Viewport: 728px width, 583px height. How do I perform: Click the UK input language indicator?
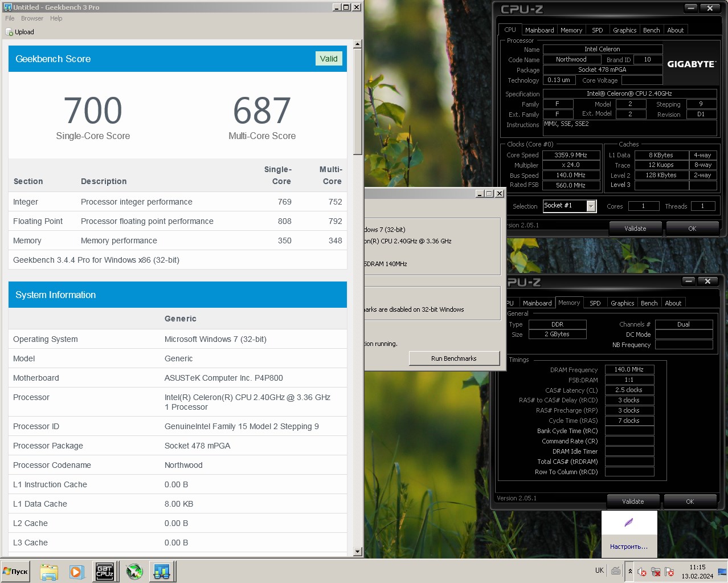(x=599, y=570)
